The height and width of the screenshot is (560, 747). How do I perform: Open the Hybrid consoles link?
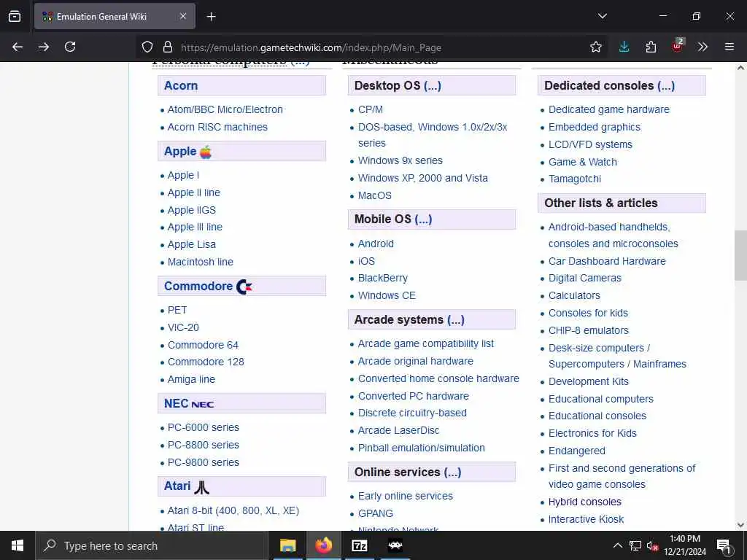click(584, 502)
